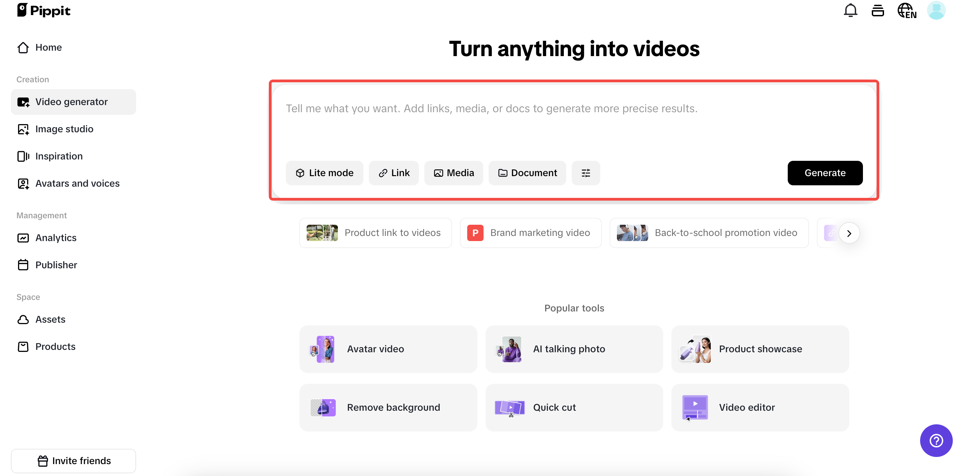Open the generation settings sliders
This screenshot has width=980, height=476.
586,173
